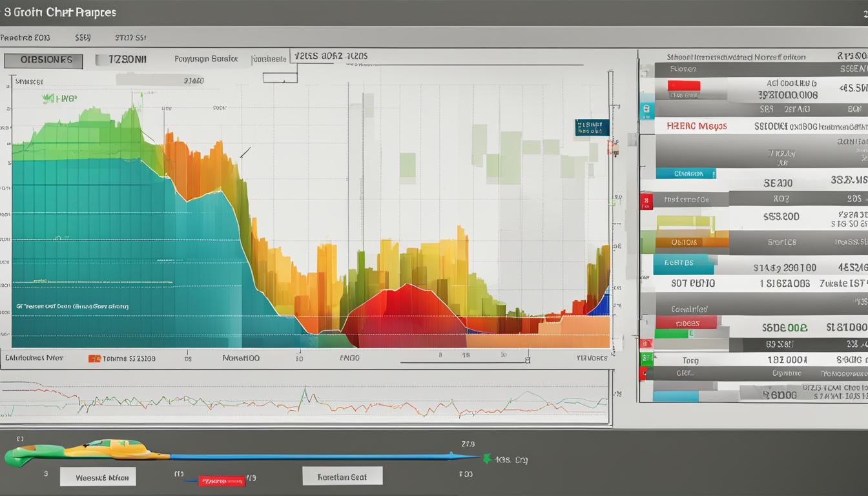This screenshot has width=868, height=496.
Task: Click the blue horizontal slider track
Action: [310, 457]
